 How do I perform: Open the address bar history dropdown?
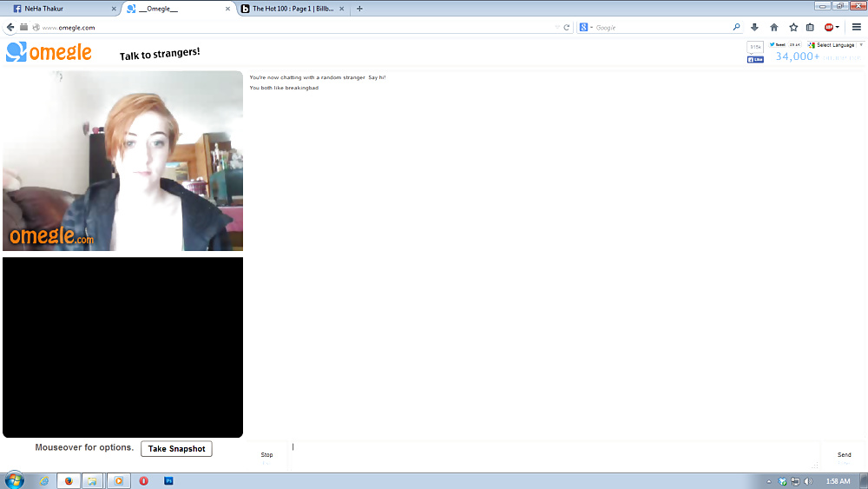557,27
